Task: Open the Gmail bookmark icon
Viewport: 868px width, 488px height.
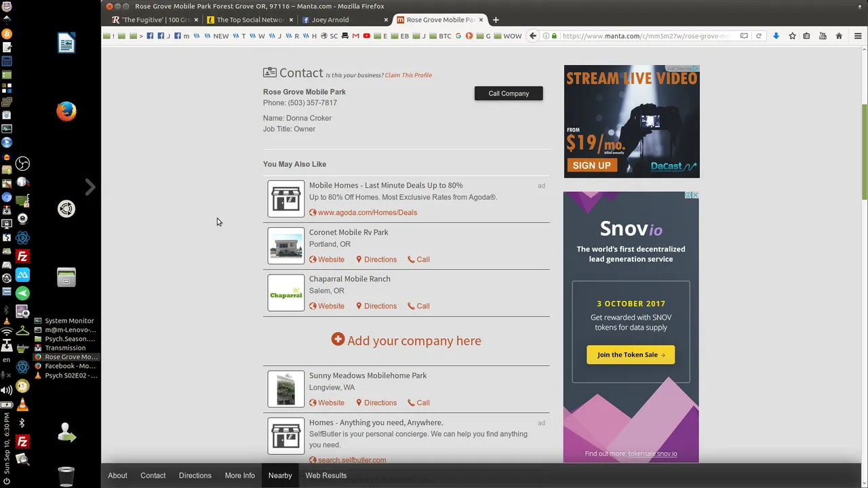Action: point(355,36)
